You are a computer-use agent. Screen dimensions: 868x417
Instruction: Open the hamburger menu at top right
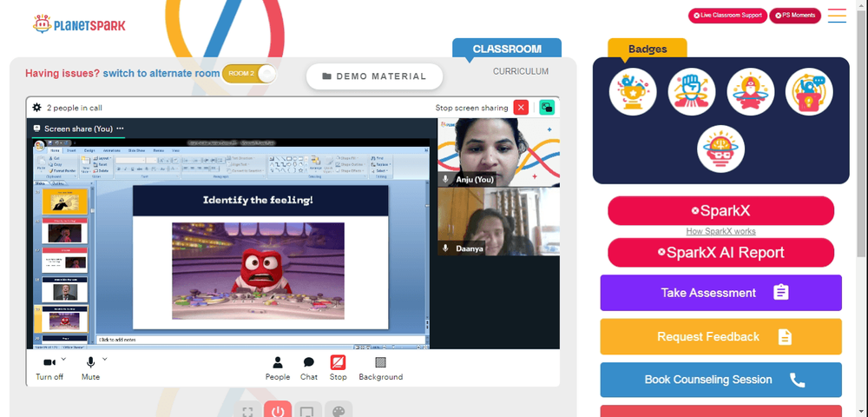tap(837, 16)
